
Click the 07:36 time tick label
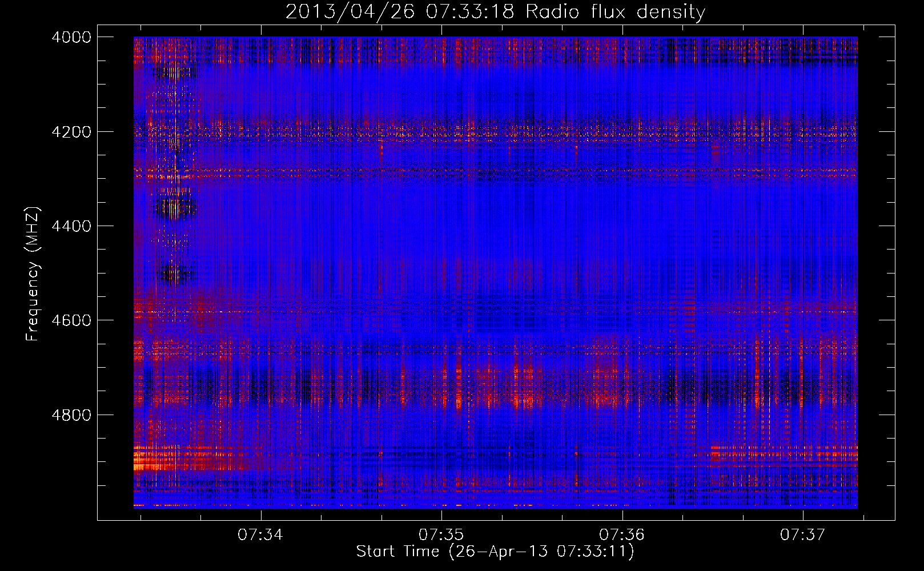tap(622, 534)
